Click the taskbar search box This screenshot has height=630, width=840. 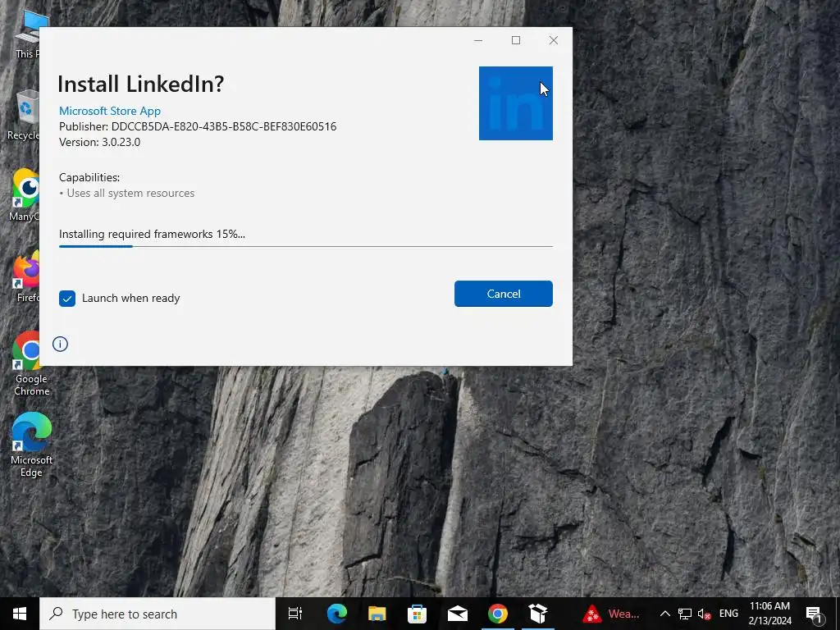pos(157,614)
